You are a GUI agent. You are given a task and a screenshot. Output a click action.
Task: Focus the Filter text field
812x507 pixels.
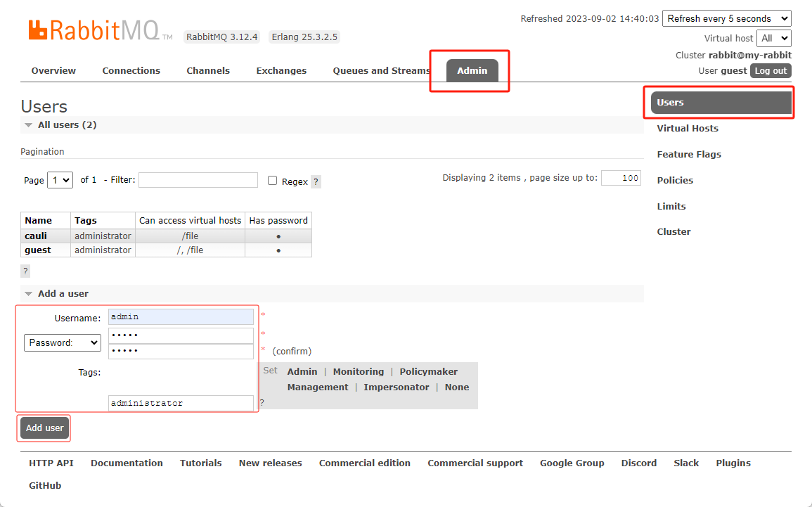coord(198,180)
